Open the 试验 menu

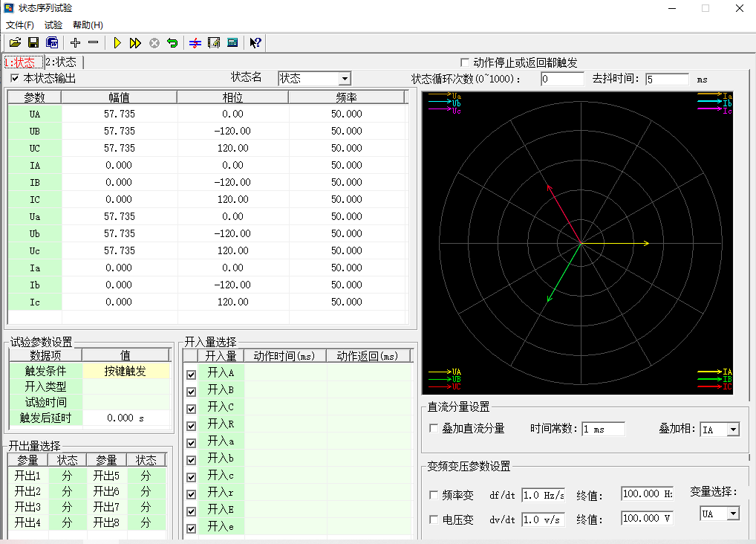(x=53, y=25)
